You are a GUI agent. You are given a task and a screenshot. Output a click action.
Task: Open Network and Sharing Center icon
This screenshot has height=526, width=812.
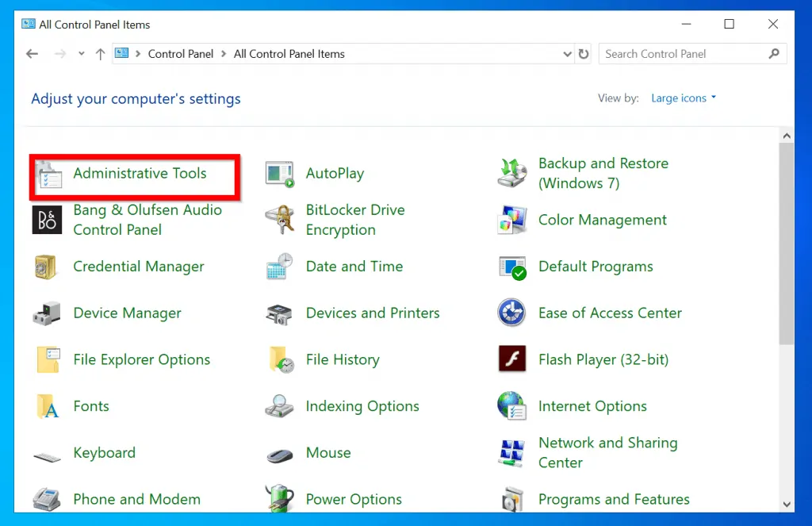(512, 452)
